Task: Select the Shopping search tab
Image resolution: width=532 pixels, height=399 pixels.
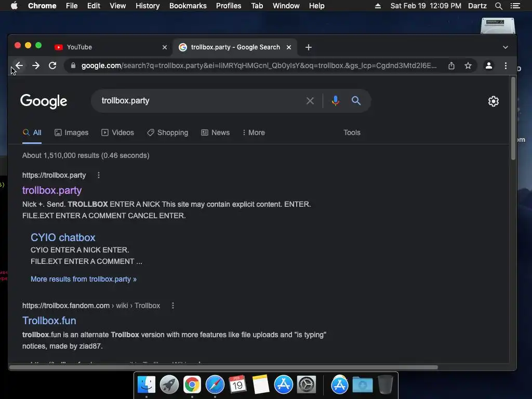Action: (x=168, y=132)
